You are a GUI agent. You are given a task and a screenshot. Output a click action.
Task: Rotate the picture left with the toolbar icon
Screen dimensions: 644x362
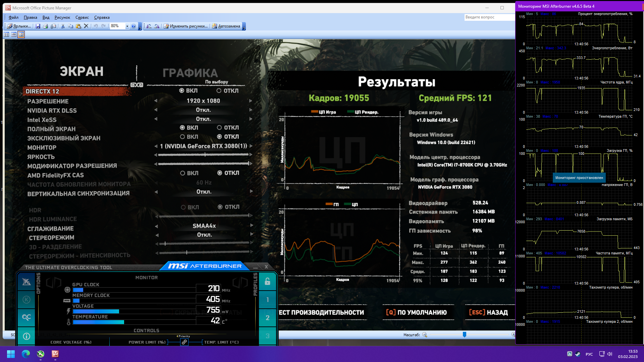[x=149, y=26]
